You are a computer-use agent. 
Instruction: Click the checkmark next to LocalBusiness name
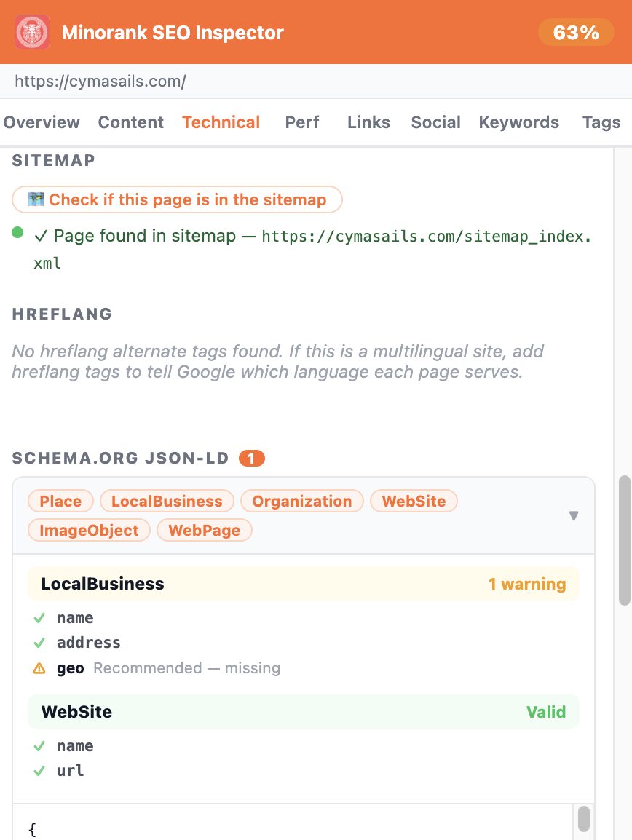39,618
